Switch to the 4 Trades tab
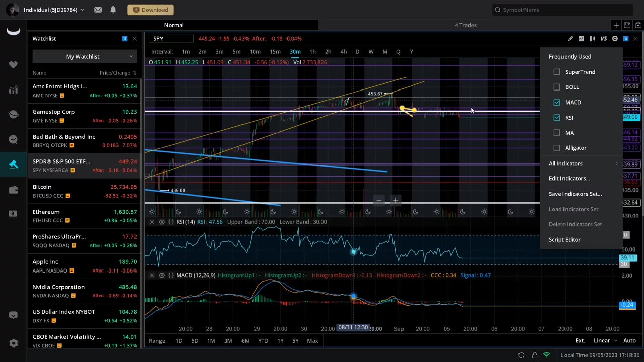Viewport: 644px width, 362px height. (466, 25)
